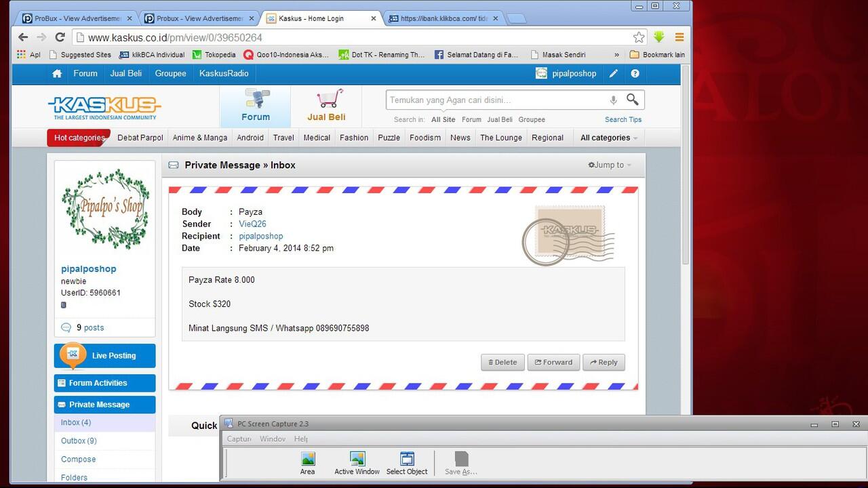Set search scope to All Site
Screen dimensions: 868x488
click(x=443, y=120)
